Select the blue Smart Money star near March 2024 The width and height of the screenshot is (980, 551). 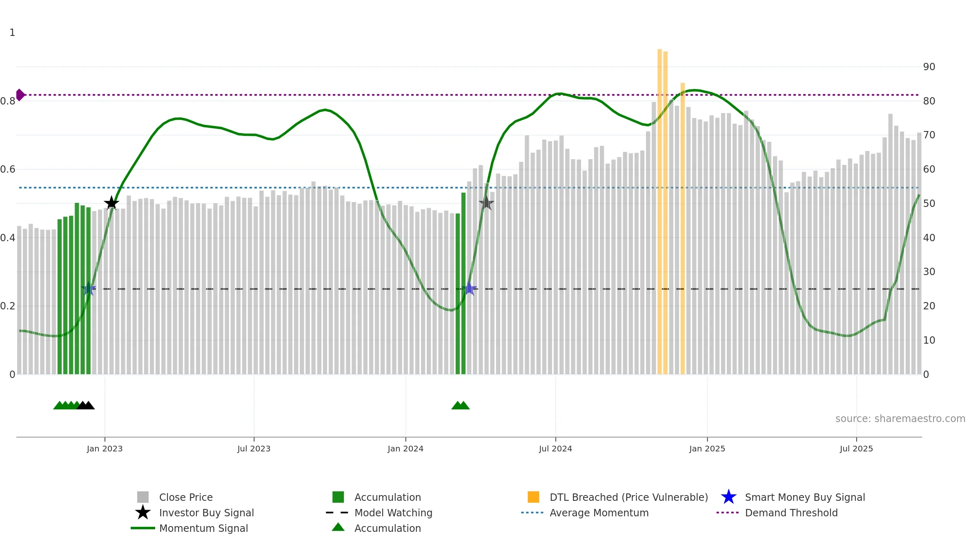pyautogui.click(x=469, y=289)
